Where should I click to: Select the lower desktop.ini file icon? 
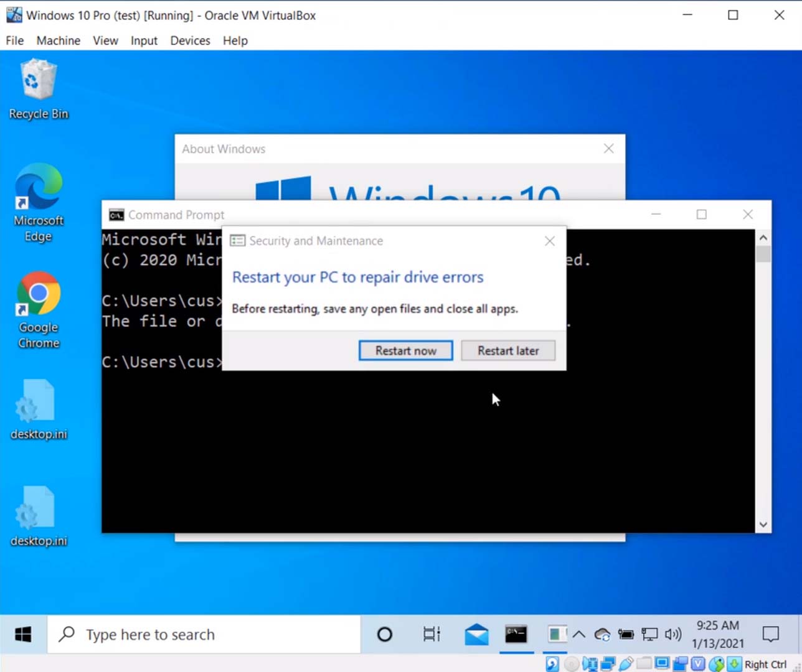[x=39, y=516]
